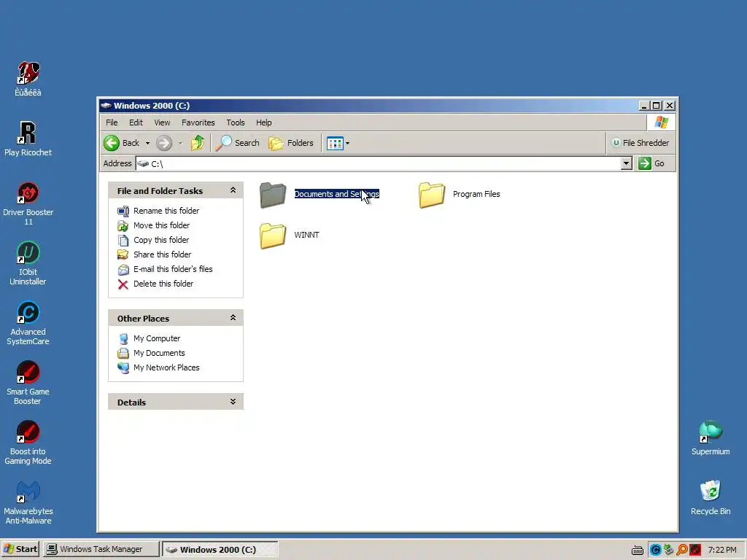Image resolution: width=747 pixels, height=560 pixels.
Task: Expand the Address bar dropdown
Action: 627,164
